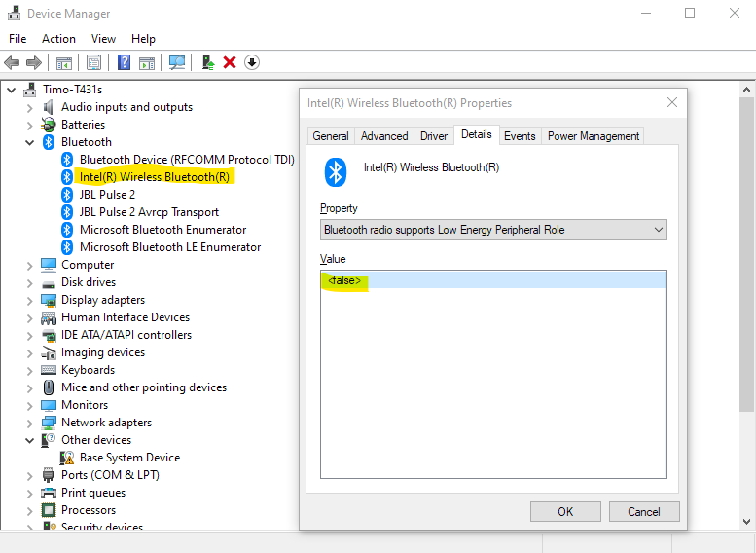
Task: Expand the Disk drives category
Action: click(x=30, y=282)
